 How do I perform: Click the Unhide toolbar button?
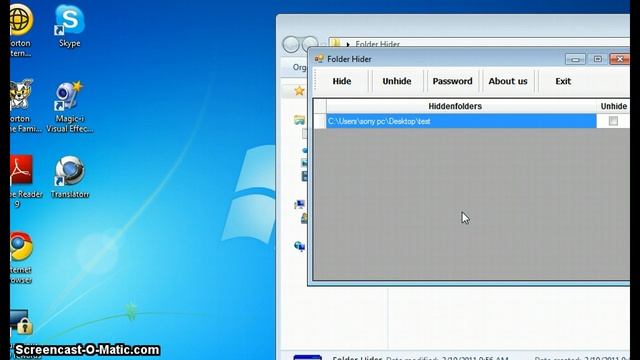(x=397, y=81)
